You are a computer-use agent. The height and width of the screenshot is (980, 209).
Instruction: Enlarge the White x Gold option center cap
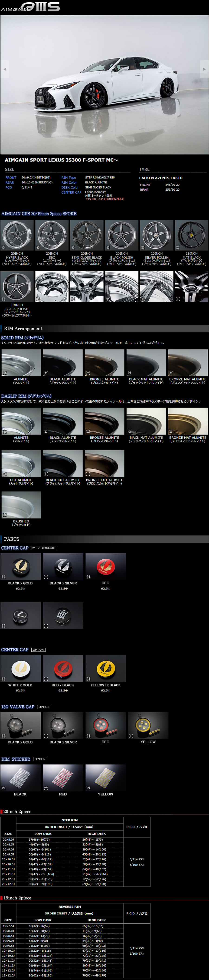pos(20,668)
